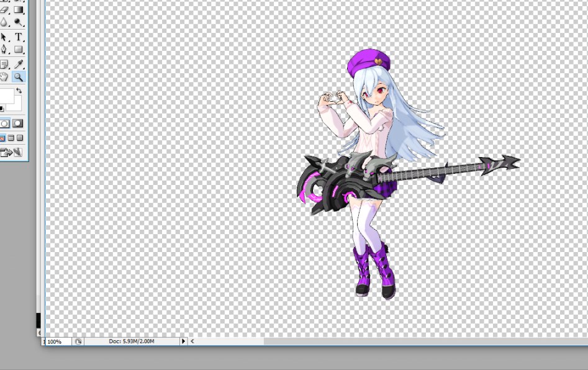
Task: Switch to Full Screen mode
Action: pyautogui.click(x=19, y=138)
